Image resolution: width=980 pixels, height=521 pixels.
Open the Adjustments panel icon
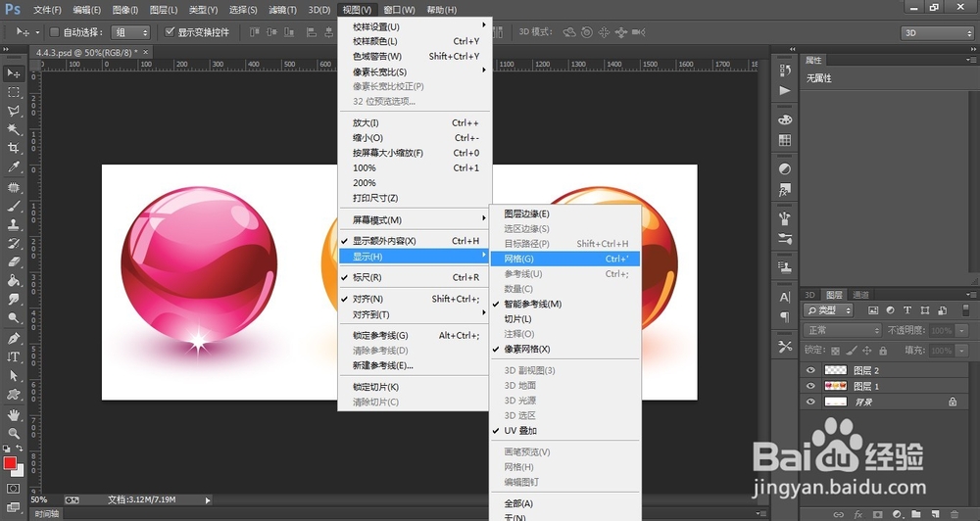point(785,169)
